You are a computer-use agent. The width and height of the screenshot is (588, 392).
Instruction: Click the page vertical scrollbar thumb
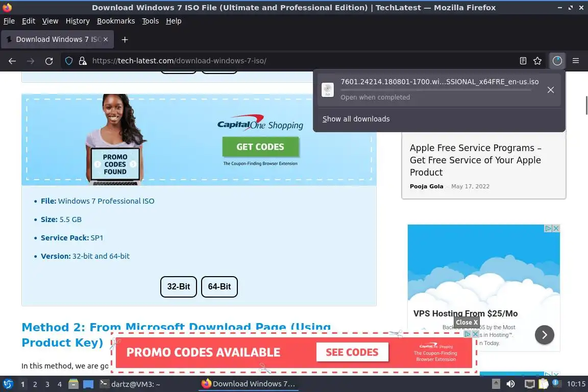point(586,106)
